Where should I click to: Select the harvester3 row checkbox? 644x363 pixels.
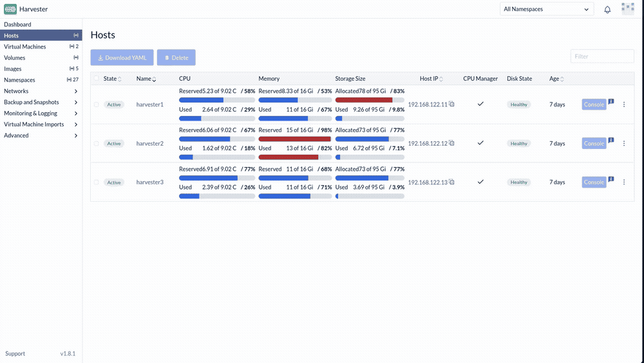point(96,182)
